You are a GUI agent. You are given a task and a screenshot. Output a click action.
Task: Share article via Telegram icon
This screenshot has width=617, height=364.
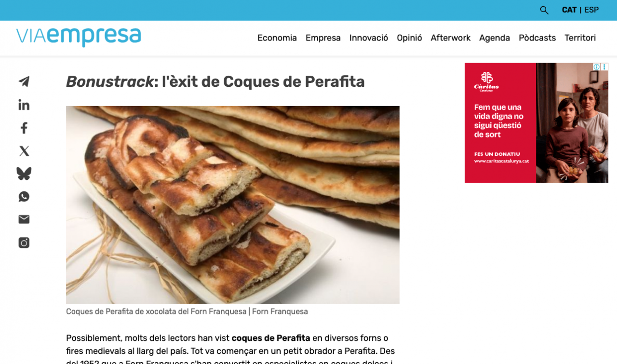(24, 81)
